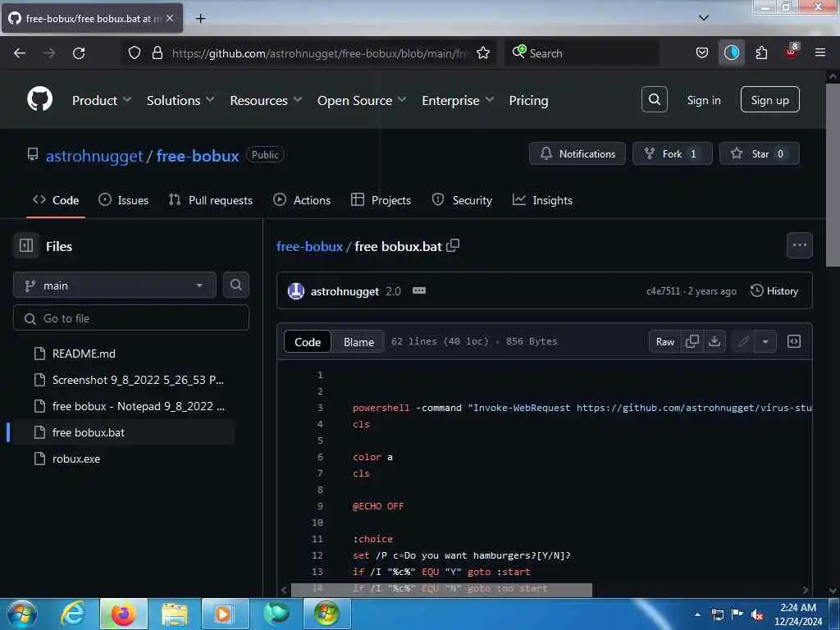View file History
Screen dimensions: 840x630
tap(774, 291)
